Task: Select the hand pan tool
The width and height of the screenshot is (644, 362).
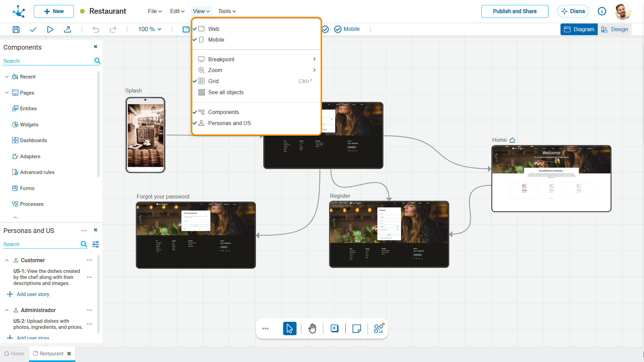Action: (312, 328)
